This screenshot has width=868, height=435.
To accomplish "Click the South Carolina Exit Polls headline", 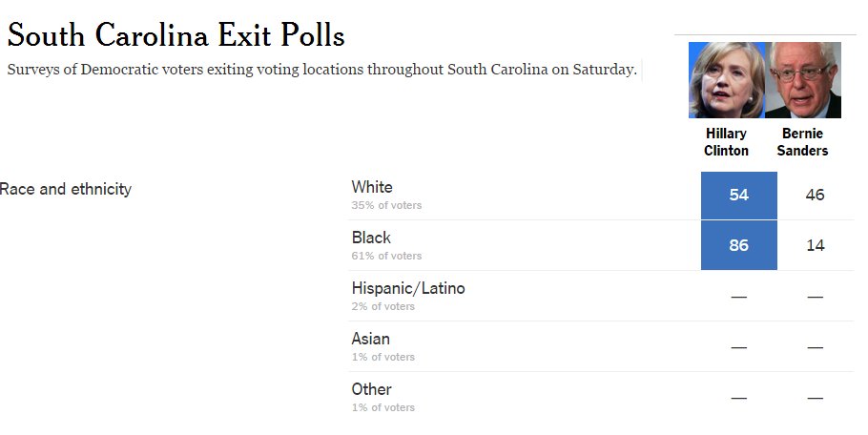I will 176,35.
